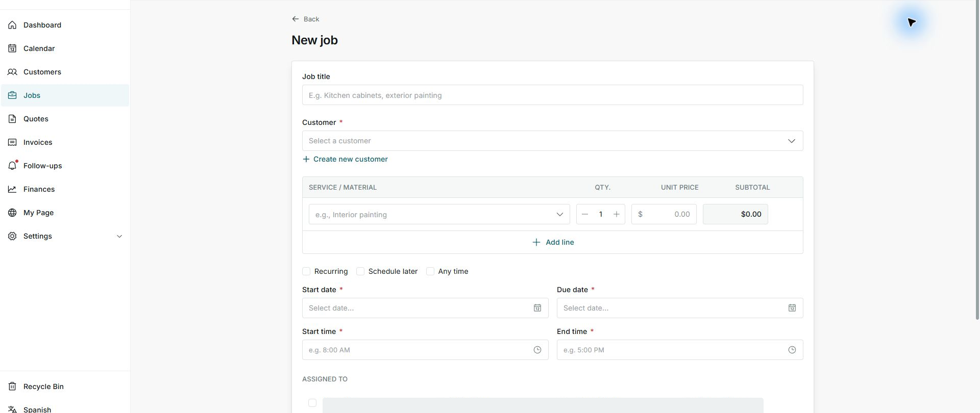Tick the Schedule later checkbox
The height and width of the screenshot is (413, 980).
[360, 271]
